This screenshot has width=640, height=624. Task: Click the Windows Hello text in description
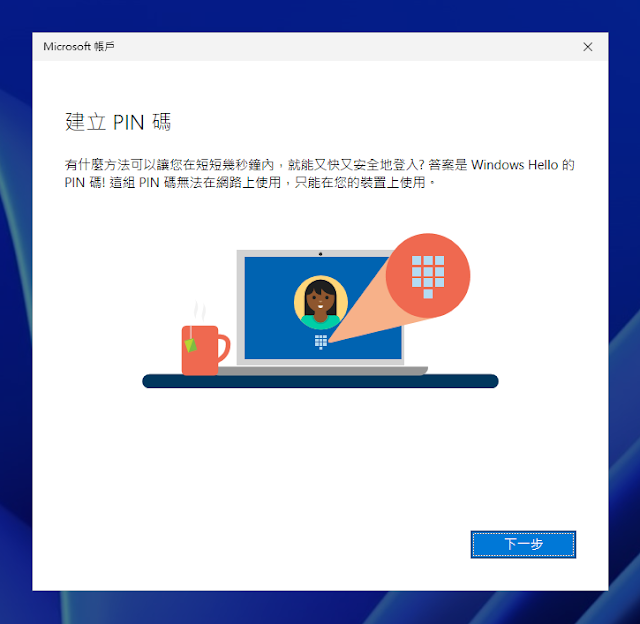pyautogui.click(x=514, y=165)
